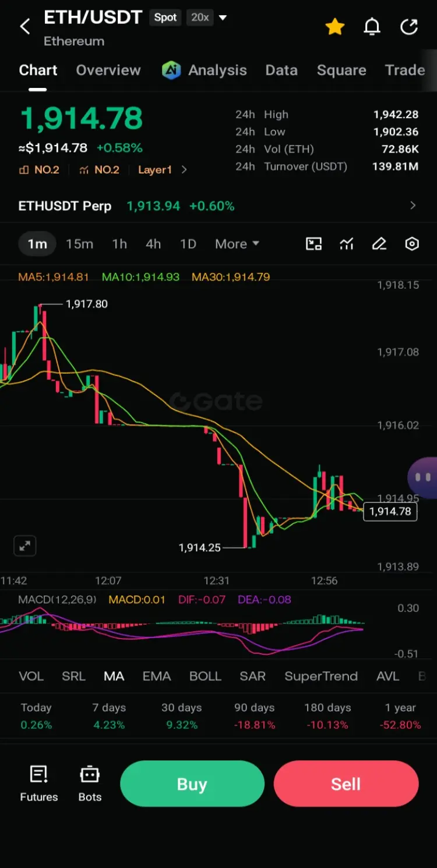The height and width of the screenshot is (868, 437).
Task: Toggle the EMA indicator
Action: pyautogui.click(x=157, y=676)
